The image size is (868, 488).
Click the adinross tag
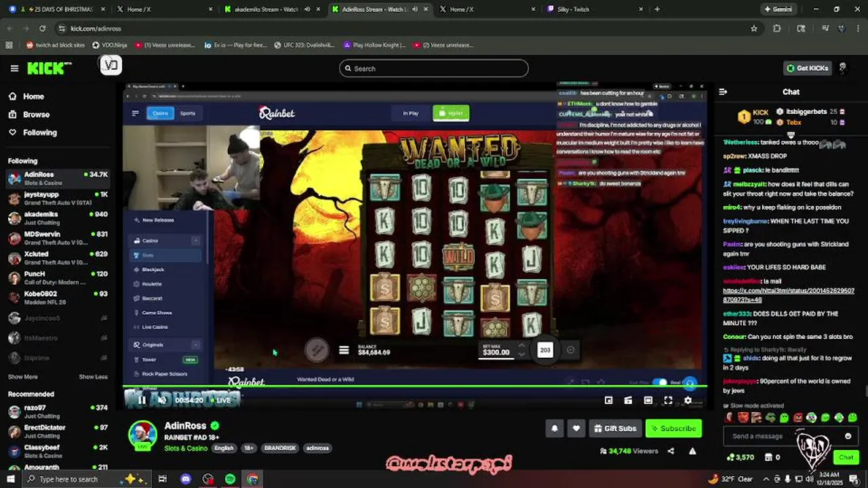pyautogui.click(x=317, y=448)
